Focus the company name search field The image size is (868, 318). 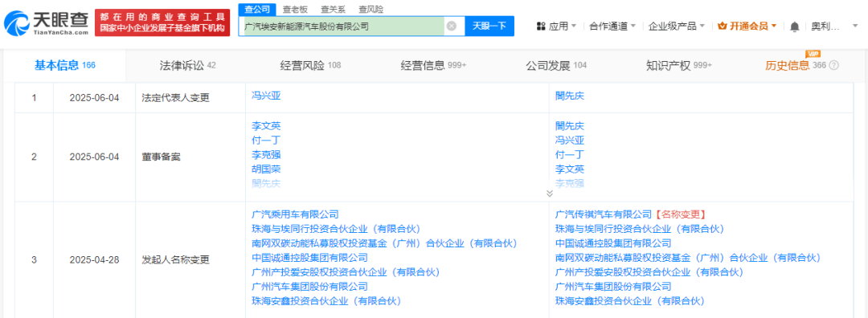[x=343, y=26]
